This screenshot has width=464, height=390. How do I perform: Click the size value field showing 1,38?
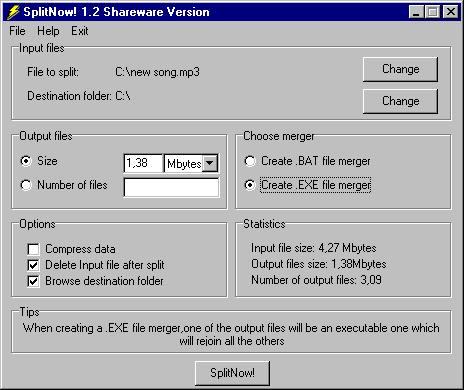[143, 163]
